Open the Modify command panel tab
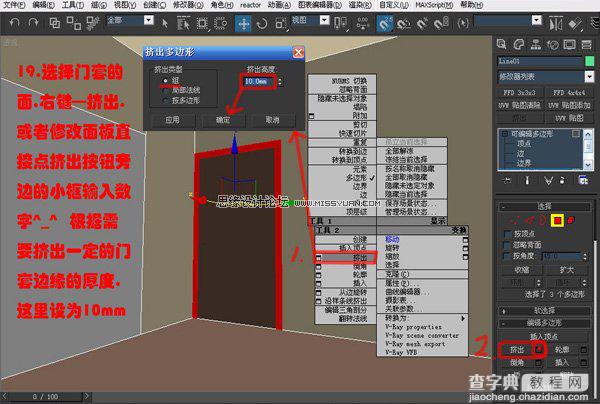 (518, 45)
